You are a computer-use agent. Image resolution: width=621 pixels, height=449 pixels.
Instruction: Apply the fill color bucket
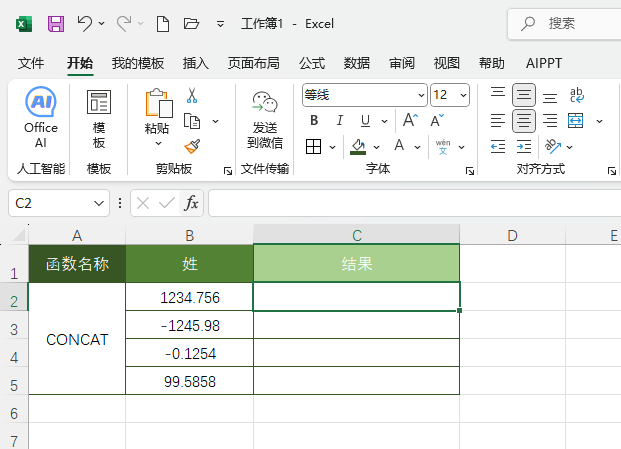click(x=358, y=147)
